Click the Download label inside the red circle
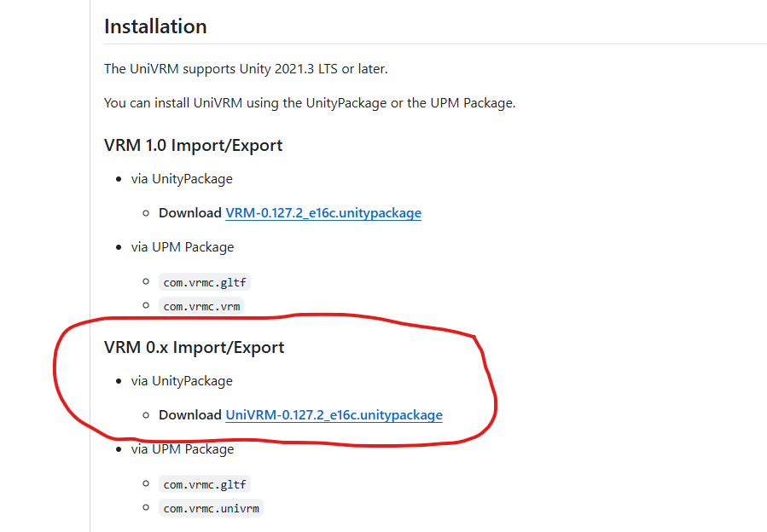The height and width of the screenshot is (532, 767). [189, 414]
